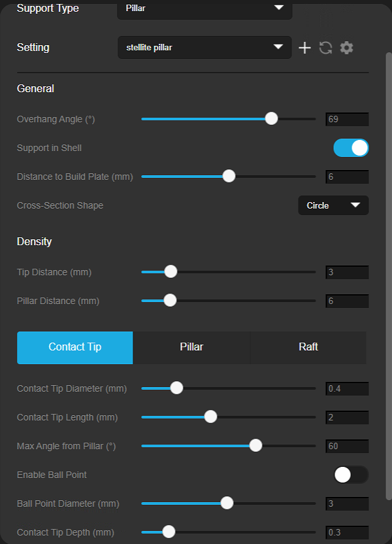Add a new support setting with plus icon
Image resolution: width=392 pixels, height=544 pixels.
click(x=304, y=48)
